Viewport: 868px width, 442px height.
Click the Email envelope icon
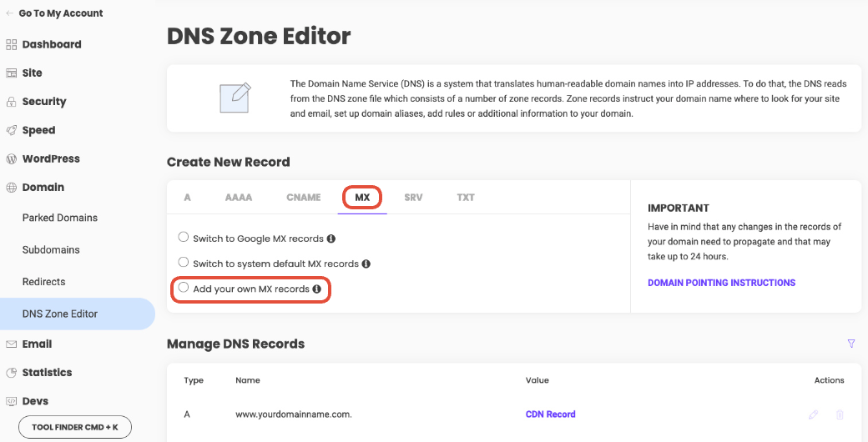coord(11,344)
